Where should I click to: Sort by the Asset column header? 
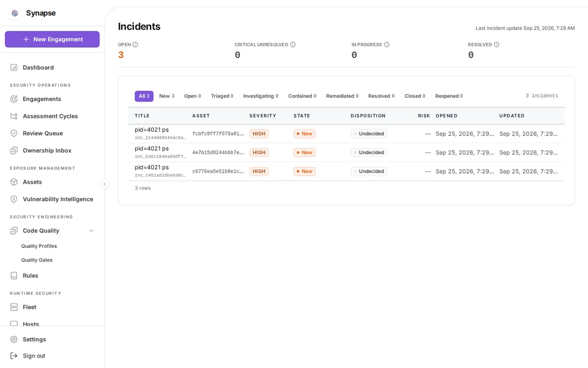(201, 116)
